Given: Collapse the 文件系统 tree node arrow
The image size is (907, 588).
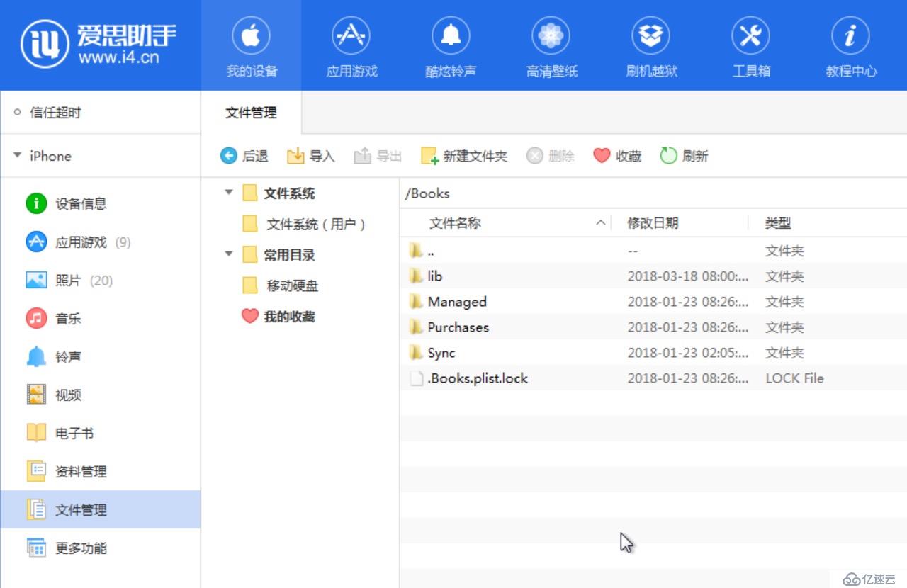Looking at the screenshot, I should [x=228, y=193].
